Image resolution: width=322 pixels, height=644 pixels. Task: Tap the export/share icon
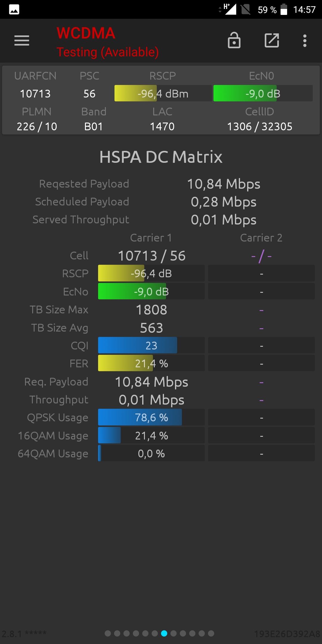[x=272, y=41]
